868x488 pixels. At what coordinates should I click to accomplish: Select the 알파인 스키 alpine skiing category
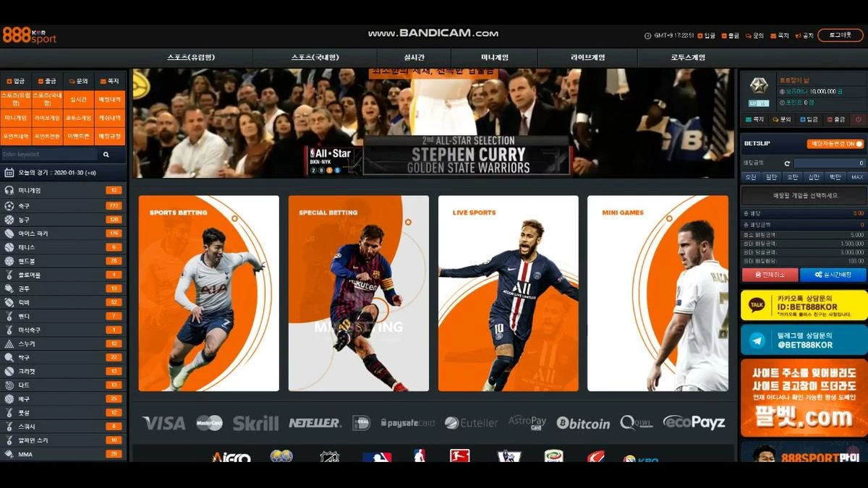[64, 440]
